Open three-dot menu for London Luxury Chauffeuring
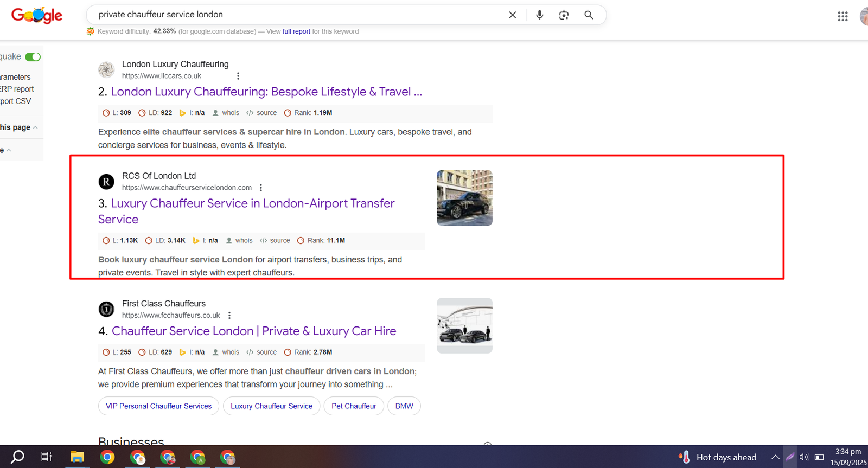The height and width of the screenshot is (468, 868). pyautogui.click(x=238, y=76)
